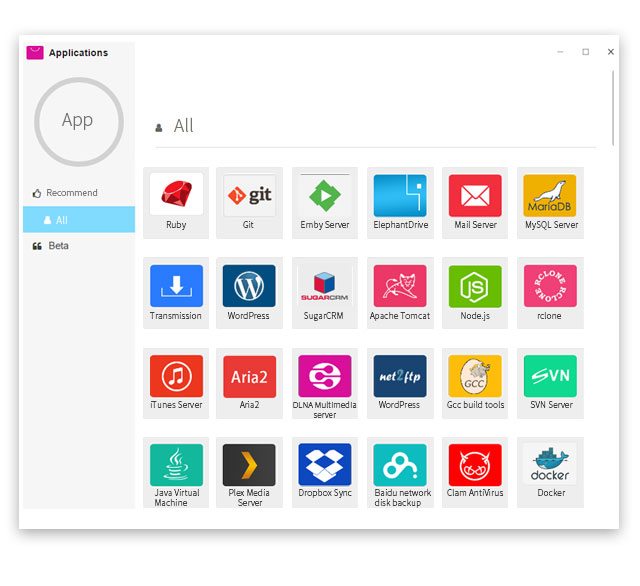Open the Clam AntiVirus icon
This screenshot has height=586, width=640.
point(475,465)
